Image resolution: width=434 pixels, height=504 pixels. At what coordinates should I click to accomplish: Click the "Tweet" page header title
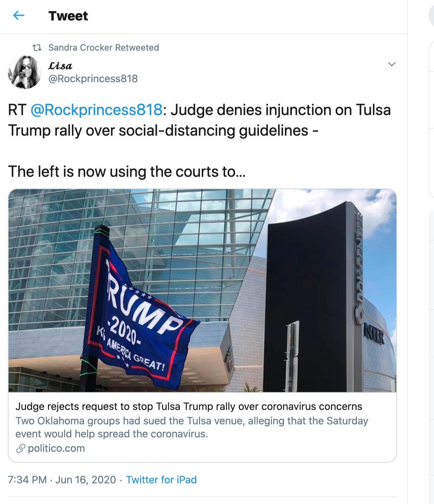(x=68, y=16)
